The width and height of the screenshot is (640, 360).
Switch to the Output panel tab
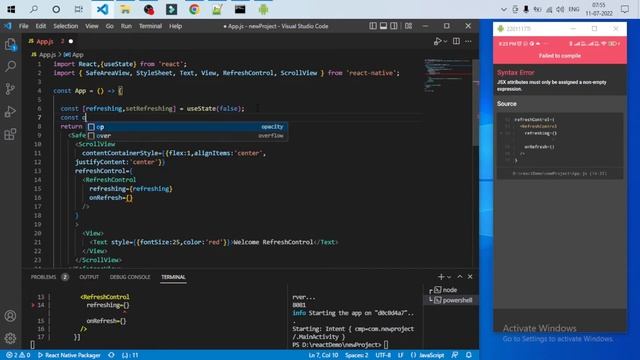point(89,277)
